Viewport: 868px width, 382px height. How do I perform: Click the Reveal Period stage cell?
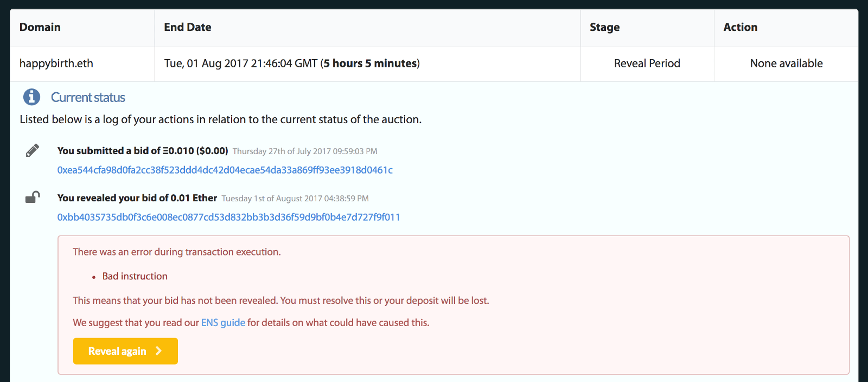[x=647, y=64]
